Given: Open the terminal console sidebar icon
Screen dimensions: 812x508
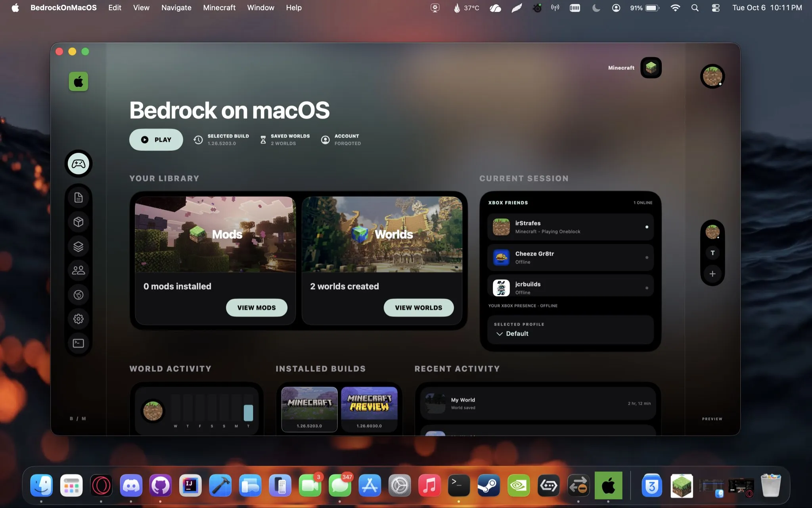Looking at the screenshot, I should (79, 343).
